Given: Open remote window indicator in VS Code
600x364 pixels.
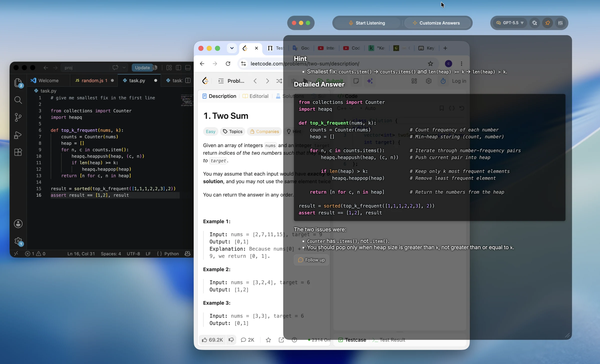Looking at the screenshot, I should 16,254.
